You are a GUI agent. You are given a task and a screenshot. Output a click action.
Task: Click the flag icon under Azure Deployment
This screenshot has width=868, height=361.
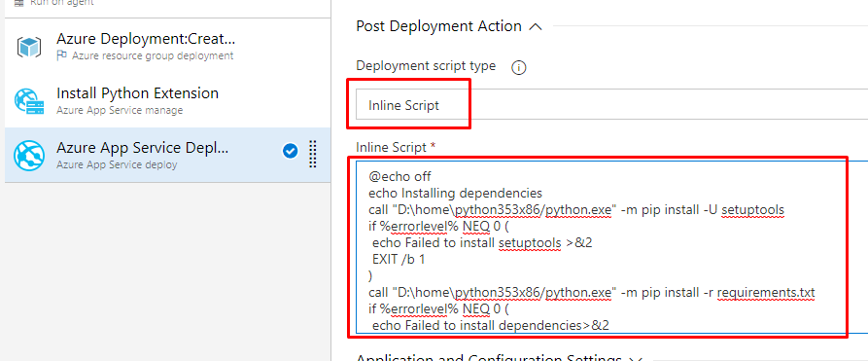62,55
